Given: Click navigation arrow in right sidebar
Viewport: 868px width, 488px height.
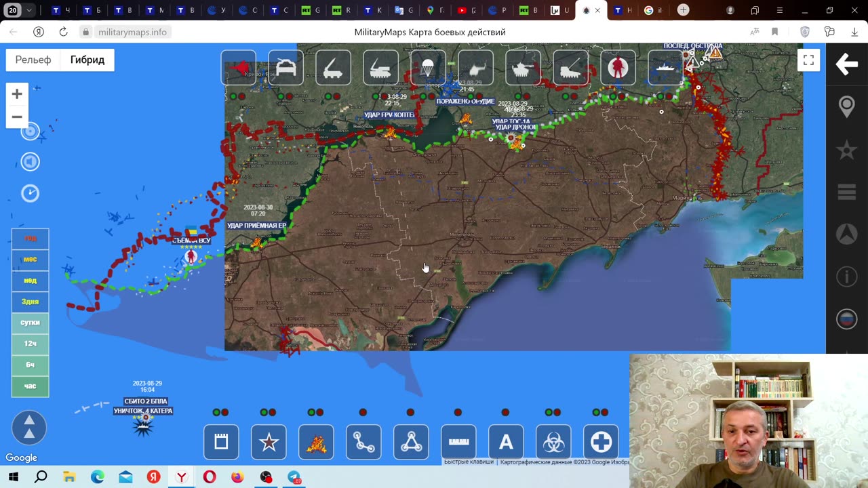Looking at the screenshot, I should tap(847, 234).
